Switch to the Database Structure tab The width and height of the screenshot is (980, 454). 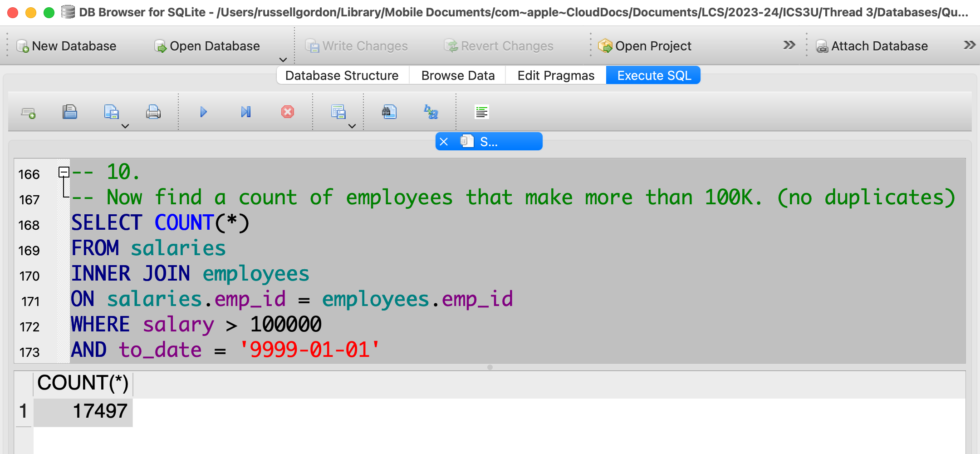(342, 75)
